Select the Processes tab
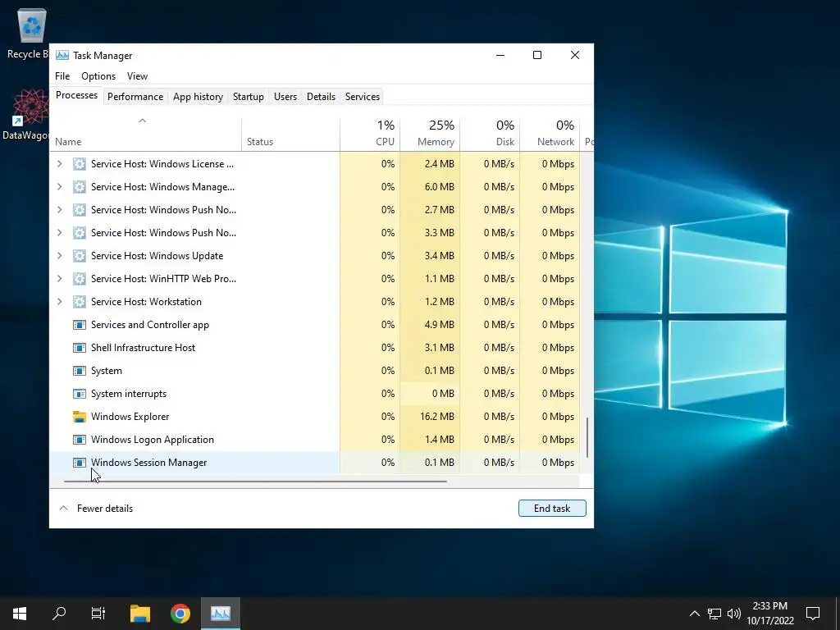The width and height of the screenshot is (840, 630). pos(76,95)
